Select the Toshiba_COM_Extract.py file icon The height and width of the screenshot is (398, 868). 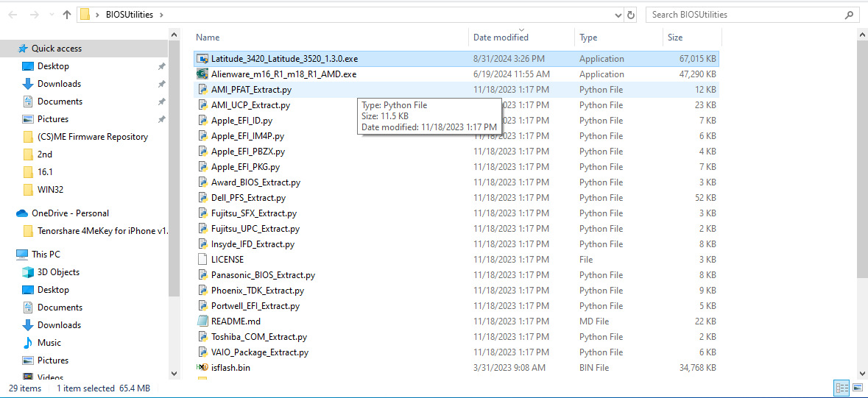(202, 336)
